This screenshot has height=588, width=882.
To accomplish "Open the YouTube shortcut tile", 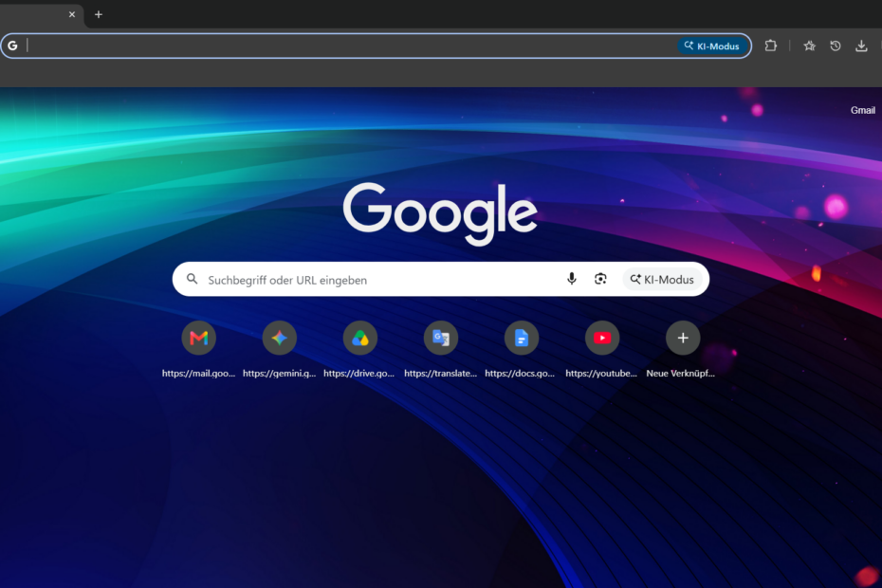I will 602,338.
